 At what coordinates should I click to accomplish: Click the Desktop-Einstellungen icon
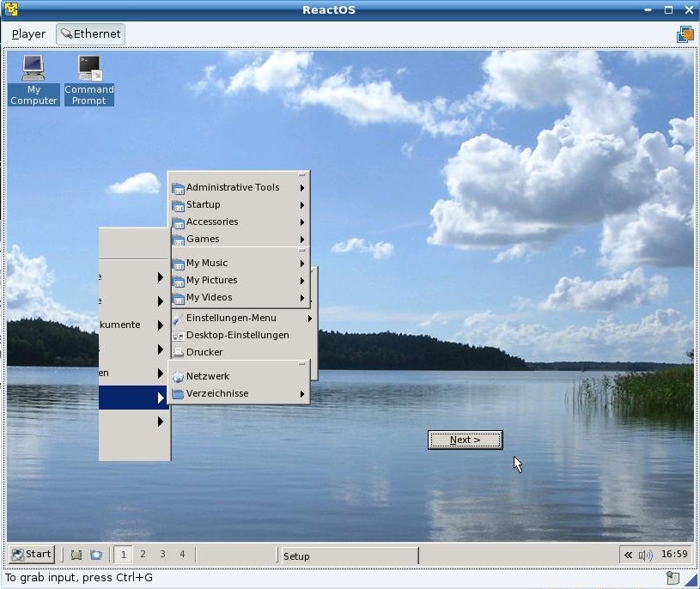tap(178, 336)
